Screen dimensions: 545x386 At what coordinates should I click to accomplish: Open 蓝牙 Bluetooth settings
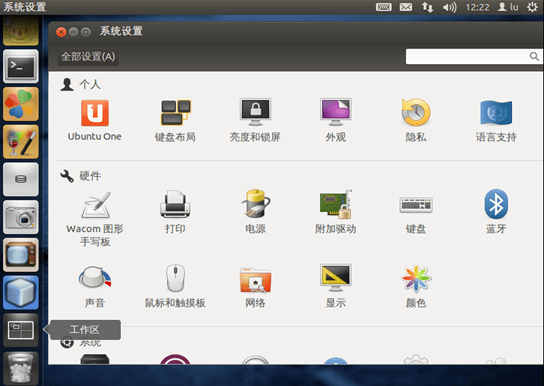point(496,212)
